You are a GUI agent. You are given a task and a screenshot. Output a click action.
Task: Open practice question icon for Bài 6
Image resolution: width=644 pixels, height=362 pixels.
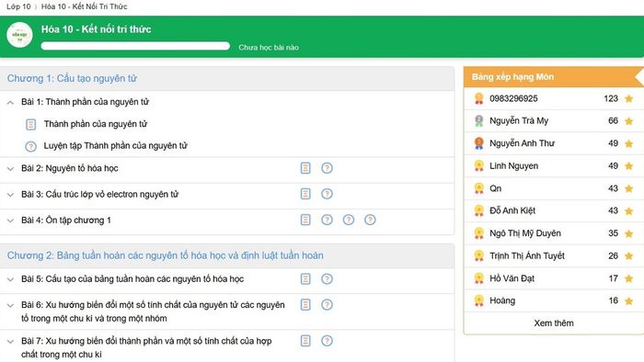pyautogui.click(x=327, y=305)
